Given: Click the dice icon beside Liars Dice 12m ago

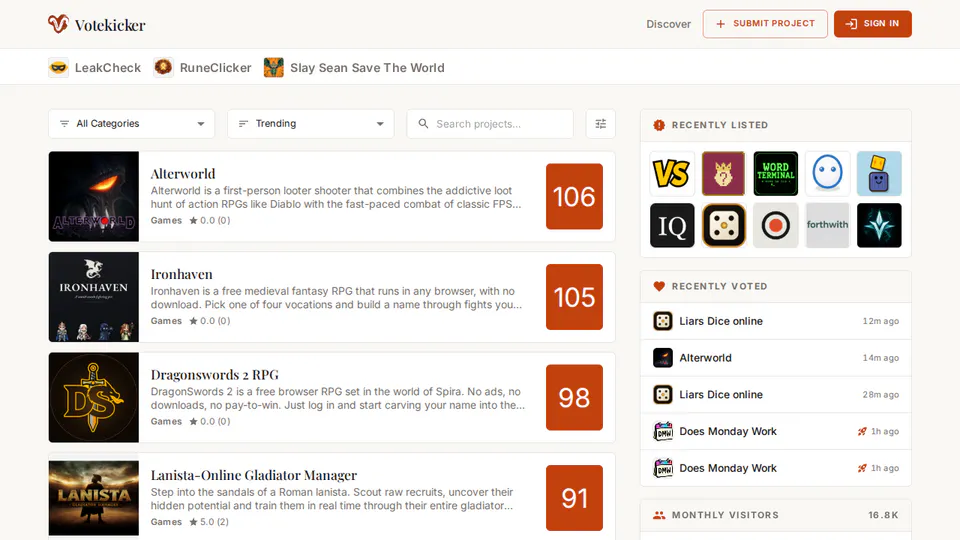Looking at the screenshot, I should [x=662, y=321].
